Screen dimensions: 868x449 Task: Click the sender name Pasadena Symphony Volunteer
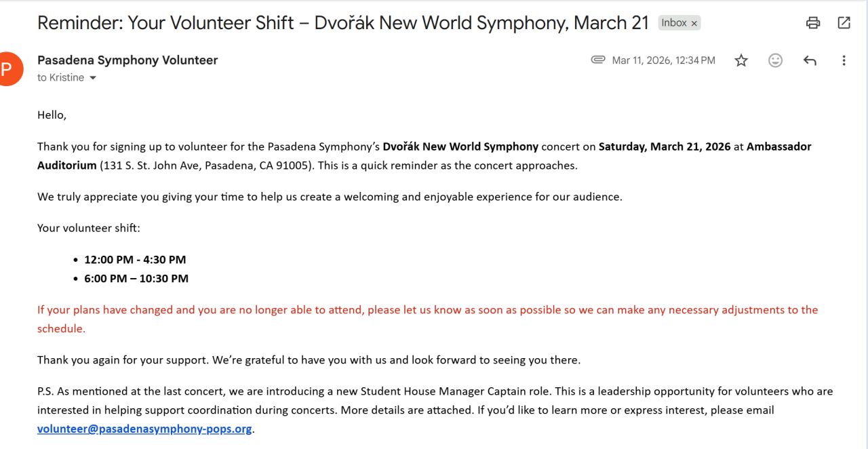[x=127, y=60]
